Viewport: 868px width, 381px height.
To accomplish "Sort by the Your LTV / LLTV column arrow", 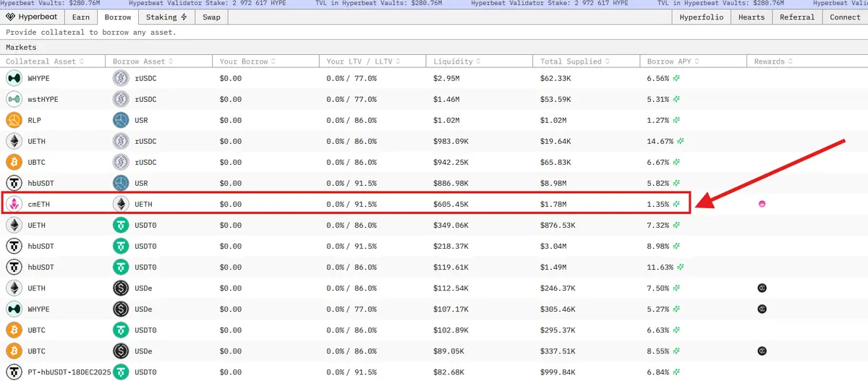I will tap(398, 61).
